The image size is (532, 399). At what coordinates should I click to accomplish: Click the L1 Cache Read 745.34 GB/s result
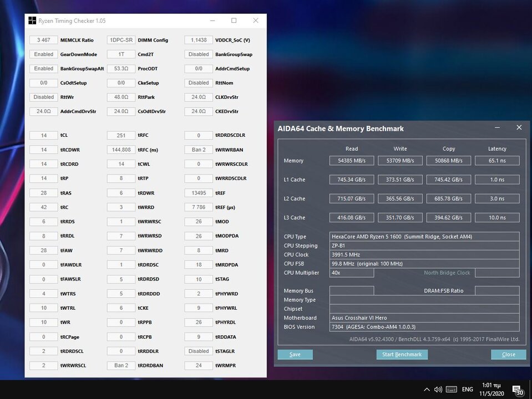[x=352, y=180]
